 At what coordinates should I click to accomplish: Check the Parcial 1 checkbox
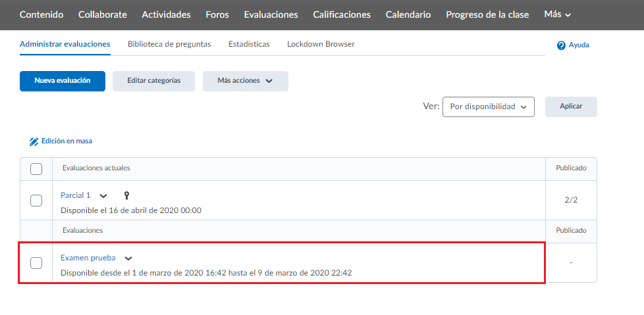pyautogui.click(x=36, y=201)
